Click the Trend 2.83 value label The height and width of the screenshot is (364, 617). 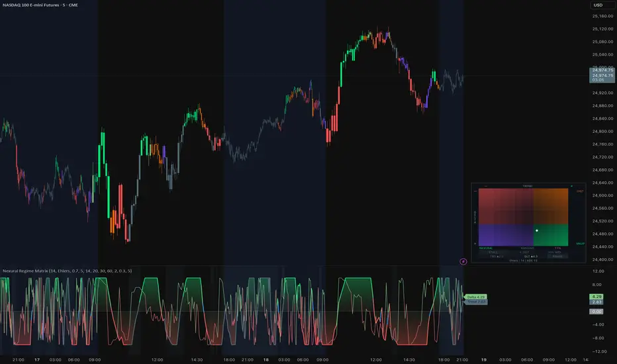click(x=476, y=302)
